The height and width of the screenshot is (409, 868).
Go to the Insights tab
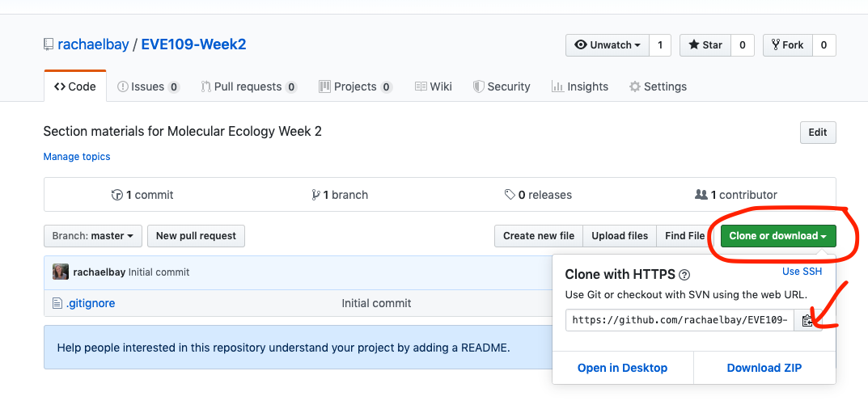pos(579,86)
